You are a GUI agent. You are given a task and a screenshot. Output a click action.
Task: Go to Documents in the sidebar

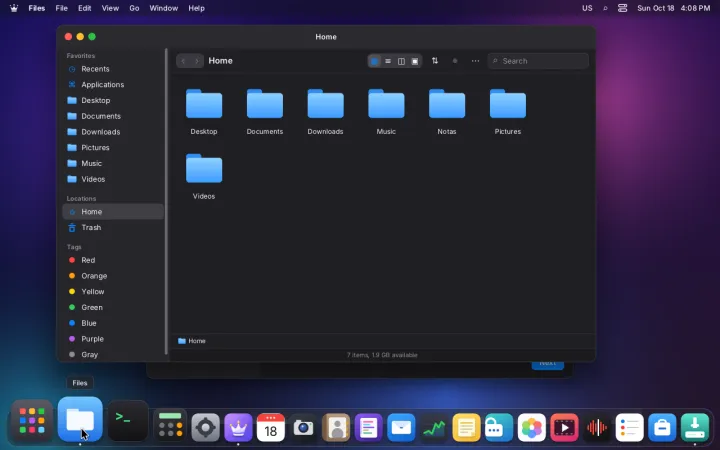click(113, 116)
